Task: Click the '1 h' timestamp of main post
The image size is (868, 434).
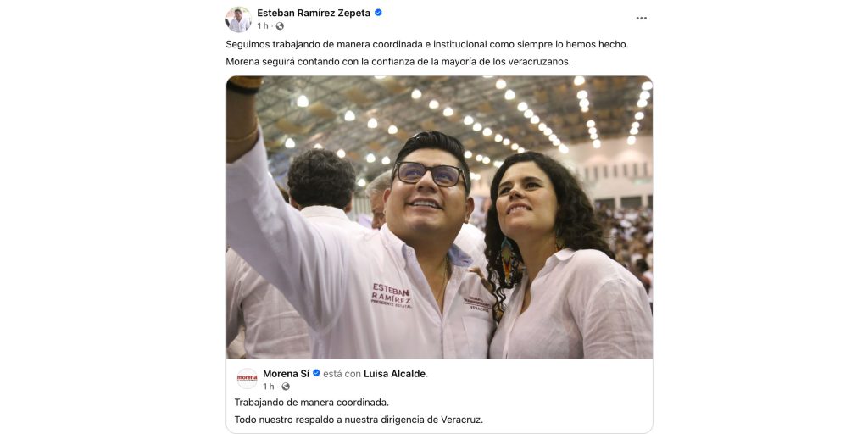Action: point(263,26)
